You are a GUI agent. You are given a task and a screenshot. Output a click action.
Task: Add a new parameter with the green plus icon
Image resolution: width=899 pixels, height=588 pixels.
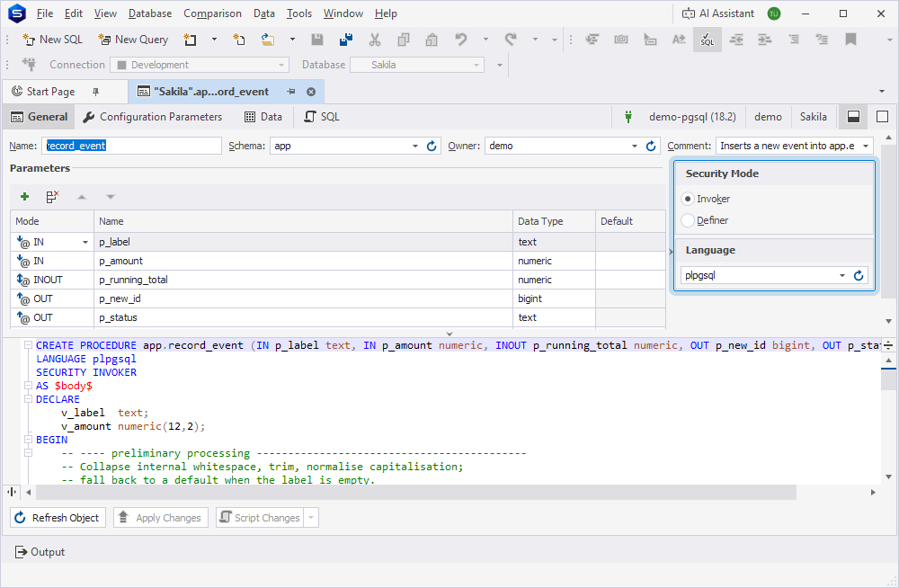(x=24, y=197)
